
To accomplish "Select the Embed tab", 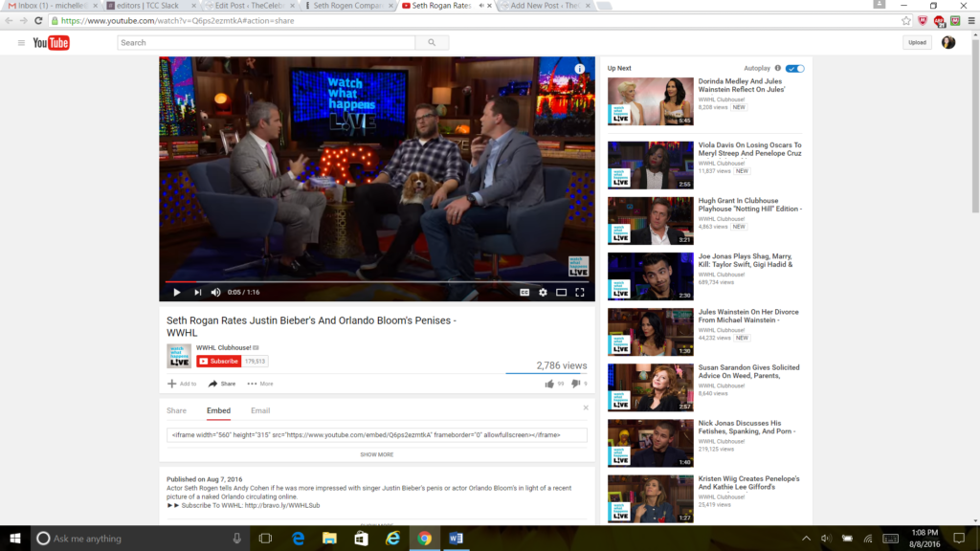I will (x=219, y=410).
